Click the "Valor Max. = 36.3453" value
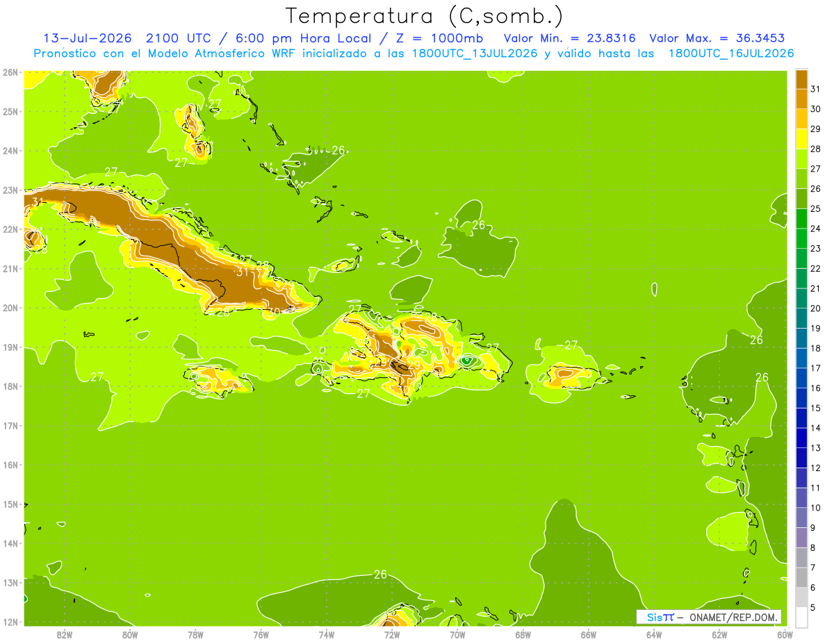This screenshot has height=644, width=834. click(718, 38)
